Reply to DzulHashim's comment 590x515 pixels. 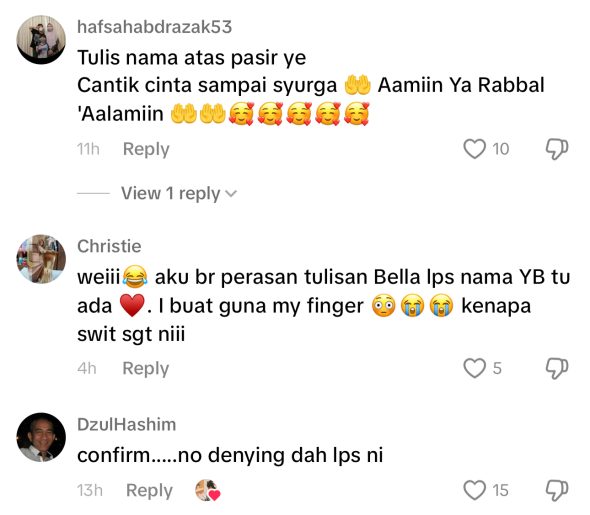(x=149, y=491)
